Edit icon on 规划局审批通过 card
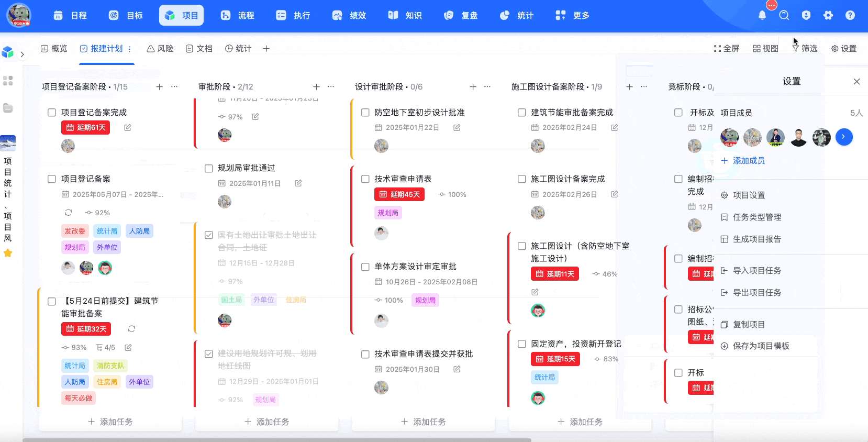 click(298, 183)
